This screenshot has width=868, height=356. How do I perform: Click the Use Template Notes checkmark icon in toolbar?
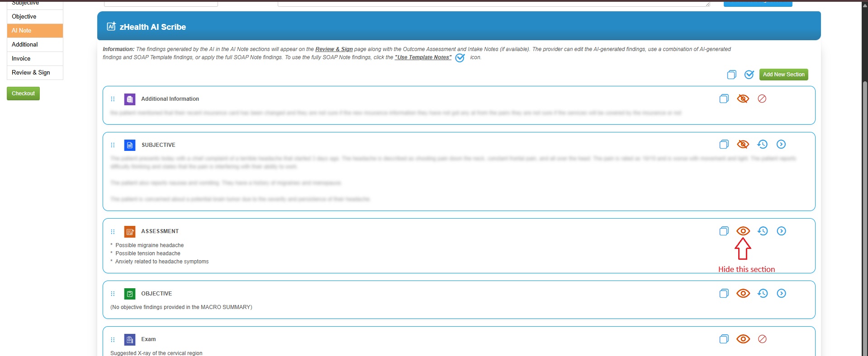(x=749, y=75)
